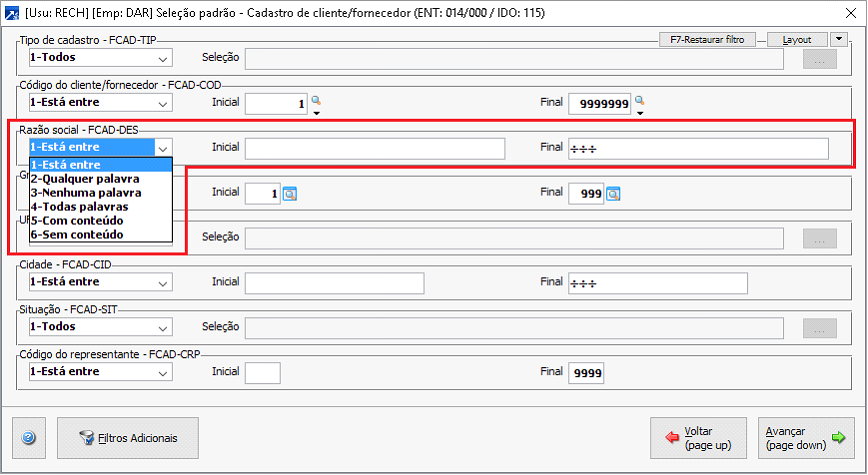Click the Razão social Final field
Screen dimensions: 868x475
[x=699, y=149]
